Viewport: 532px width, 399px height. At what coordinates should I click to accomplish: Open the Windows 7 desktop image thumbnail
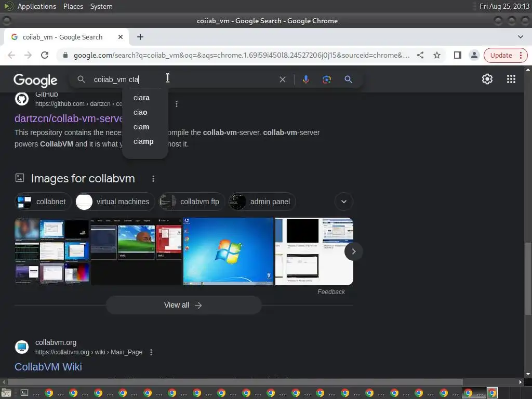point(228,251)
